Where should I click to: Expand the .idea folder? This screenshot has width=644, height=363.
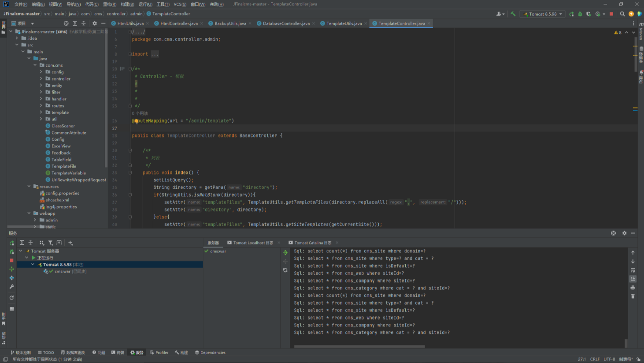(17, 38)
